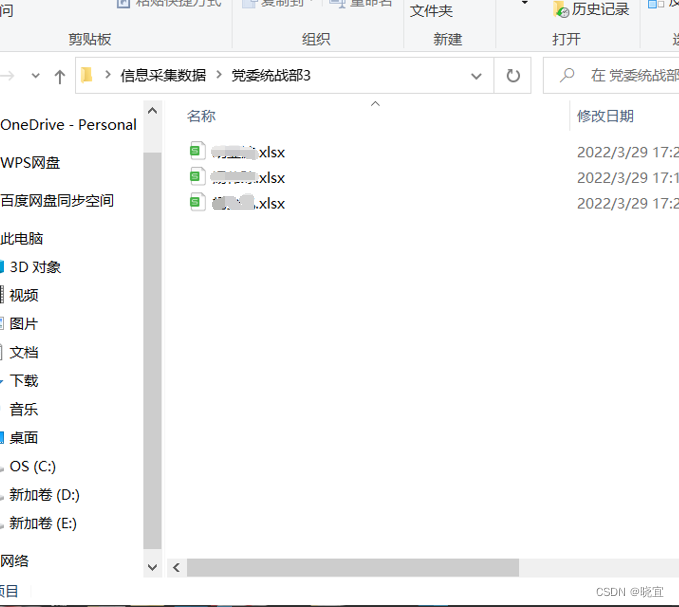Open WPS网盘 in navigation pane
The image size is (679, 607).
pos(30,163)
